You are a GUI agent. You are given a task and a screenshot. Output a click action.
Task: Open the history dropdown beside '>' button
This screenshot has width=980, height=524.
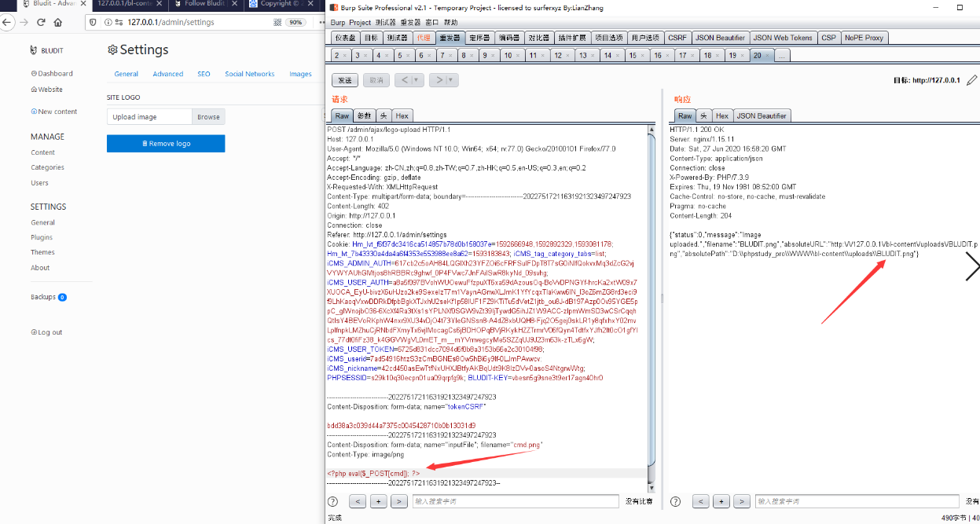click(x=453, y=80)
